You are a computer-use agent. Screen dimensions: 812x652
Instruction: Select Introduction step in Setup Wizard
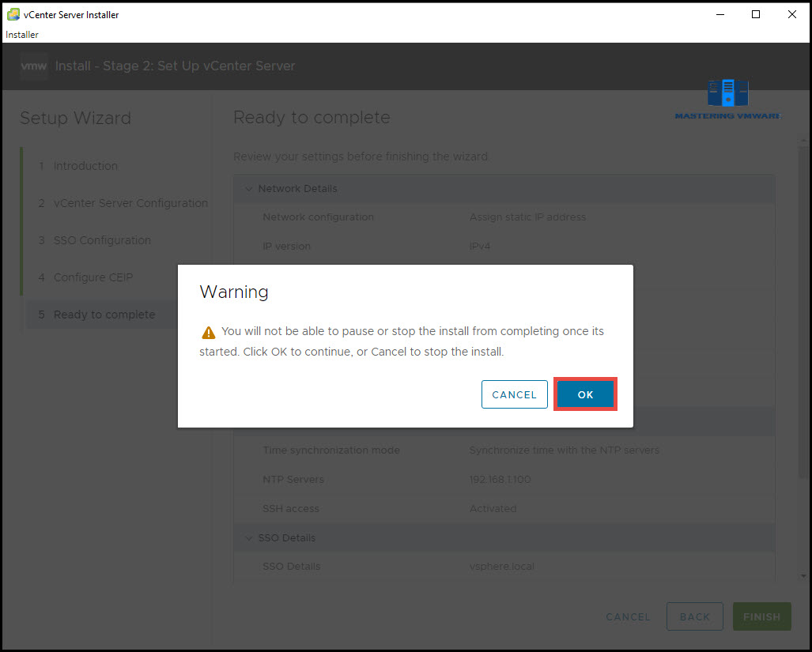[x=85, y=166]
